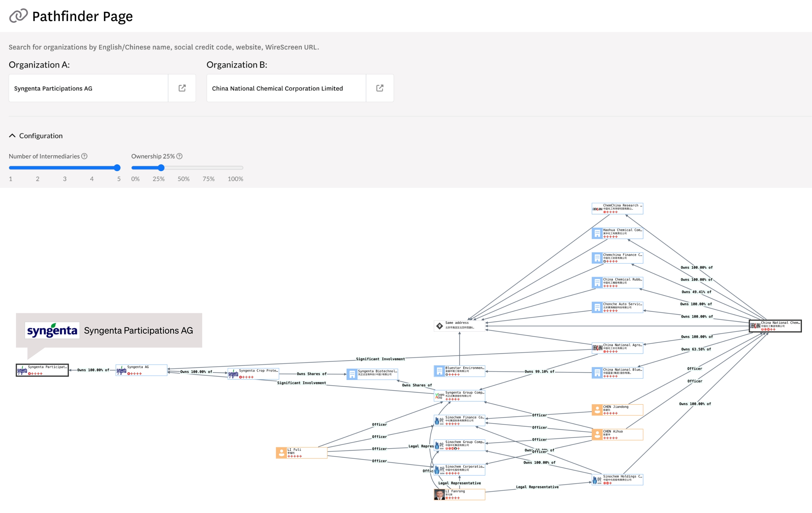Click the Ownership percentage slider handle
This screenshot has height=513, width=812.
(x=161, y=168)
